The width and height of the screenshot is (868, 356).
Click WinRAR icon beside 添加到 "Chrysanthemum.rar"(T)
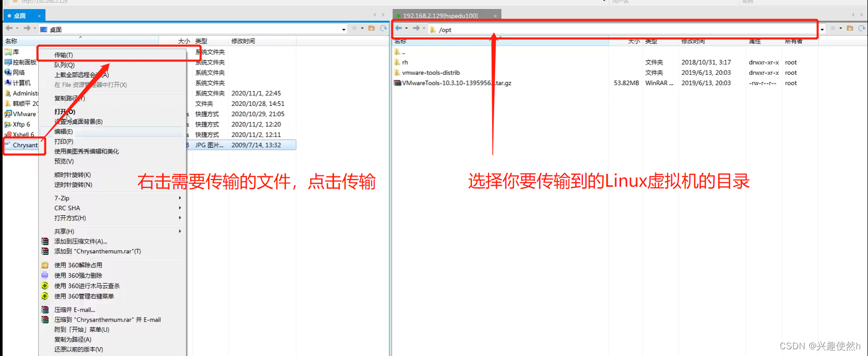(45, 251)
